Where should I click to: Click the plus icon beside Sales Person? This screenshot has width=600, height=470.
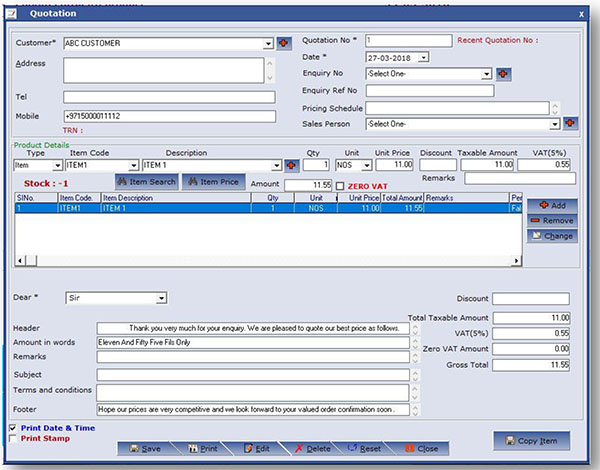570,123
